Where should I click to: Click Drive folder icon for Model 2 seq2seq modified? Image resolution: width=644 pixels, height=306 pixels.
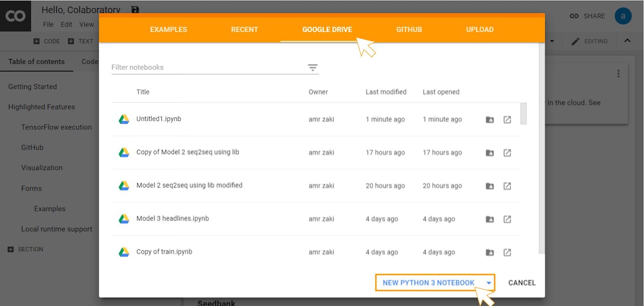pos(490,186)
